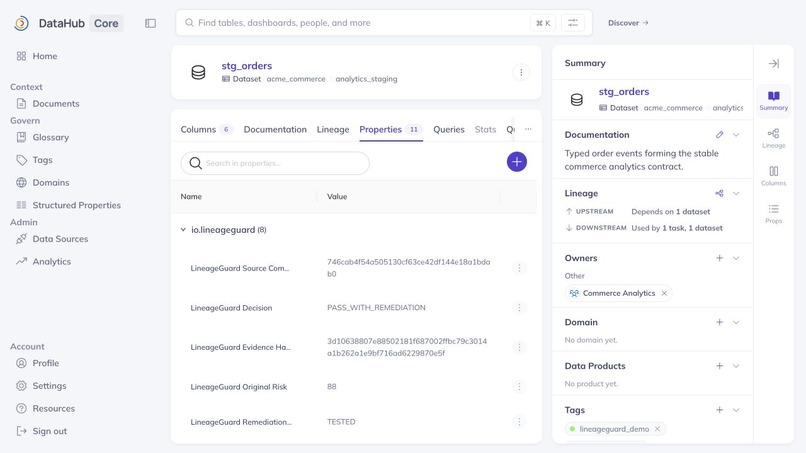Screen dimensions: 806x453
Task: Collapse the Lineage section chevron
Action: [x=736, y=193]
